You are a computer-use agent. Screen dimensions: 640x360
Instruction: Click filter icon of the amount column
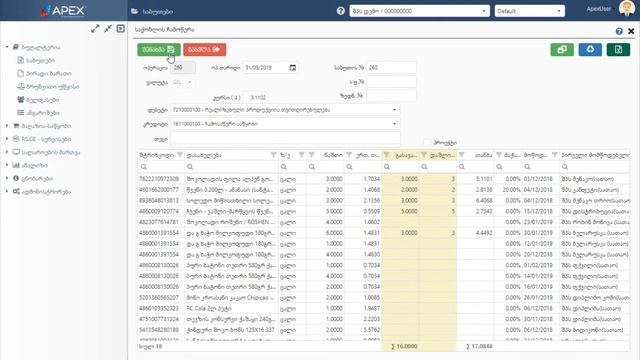tap(462, 155)
